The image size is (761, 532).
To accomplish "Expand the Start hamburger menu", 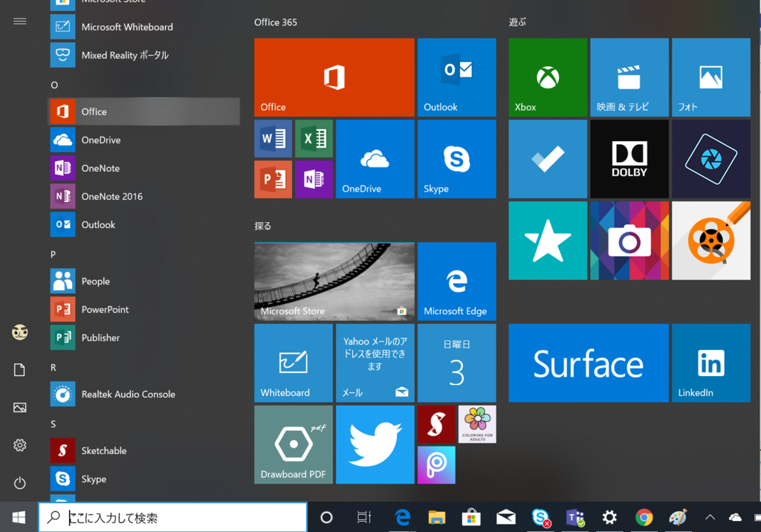I will coord(19,21).
